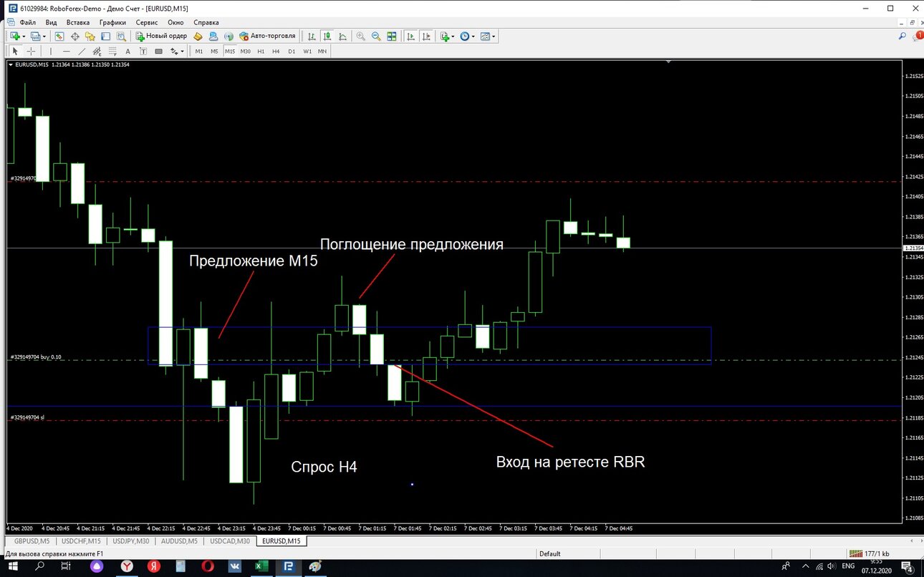This screenshot has height=577, width=924.
Task: Click the '#329149704 sl' stop loss label
Action: click(x=27, y=417)
